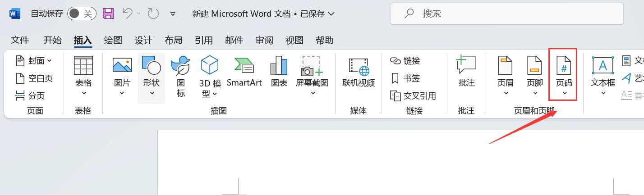Image resolution: width=644 pixels, height=195 pixels.
Task: Click the search box
Action: (x=506, y=14)
